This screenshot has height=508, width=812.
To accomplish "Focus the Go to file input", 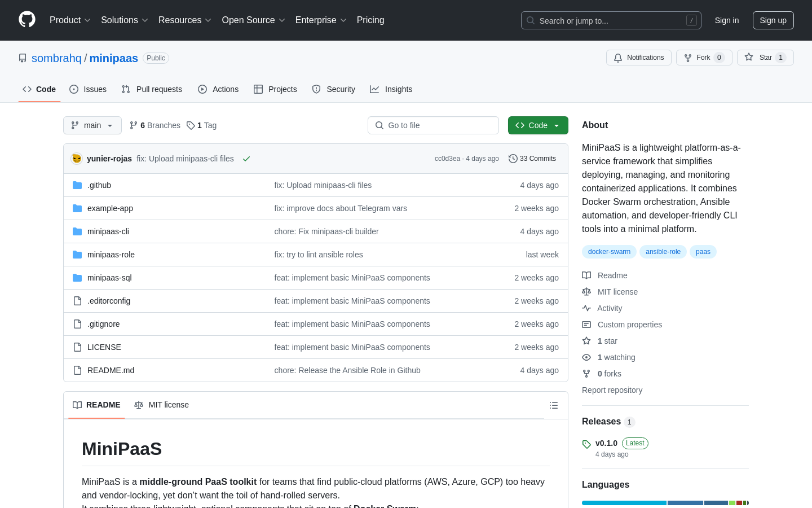I will [433, 125].
